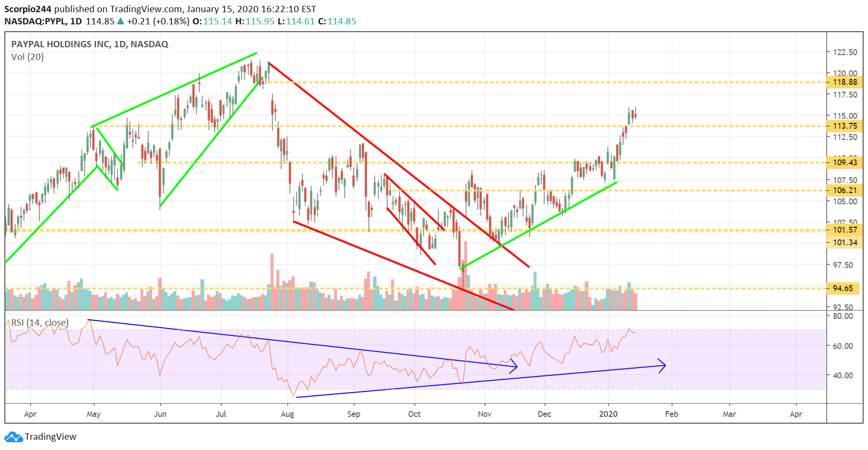Image resolution: width=868 pixels, height=450 pixels.
Task: Click the 40.00 RSI axis value
Action: pyautogui.click(x=843, y=375)
